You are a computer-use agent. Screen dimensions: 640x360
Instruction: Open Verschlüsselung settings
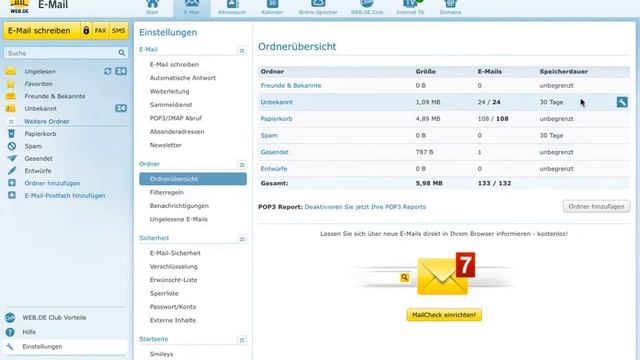tap(173, 267)
